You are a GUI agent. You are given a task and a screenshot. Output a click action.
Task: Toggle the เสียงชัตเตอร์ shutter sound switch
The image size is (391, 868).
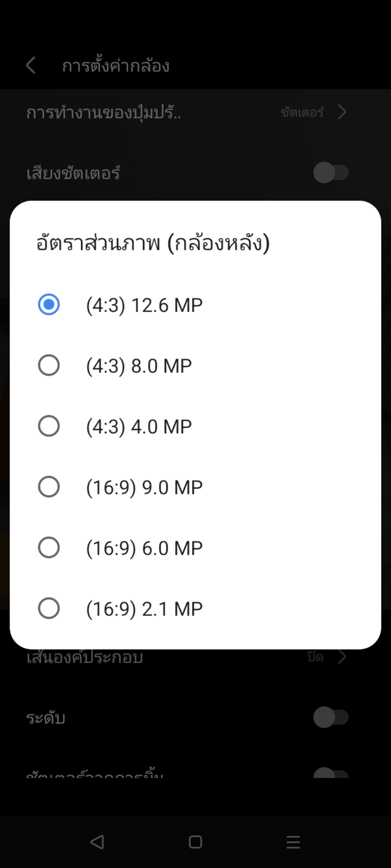(331, 173)
